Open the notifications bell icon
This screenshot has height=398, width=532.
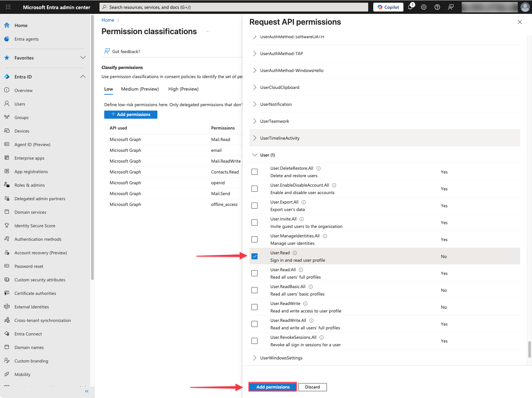[410, 7]
